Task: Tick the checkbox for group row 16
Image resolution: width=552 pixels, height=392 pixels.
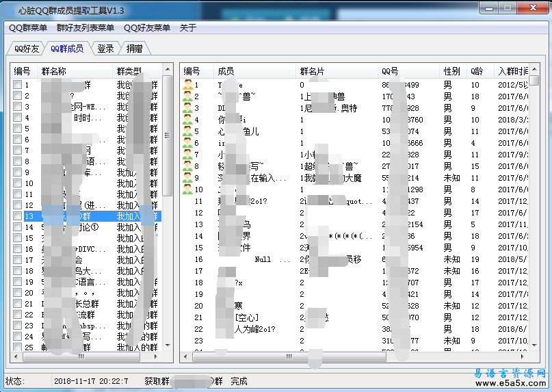Action: pos(17,248)
